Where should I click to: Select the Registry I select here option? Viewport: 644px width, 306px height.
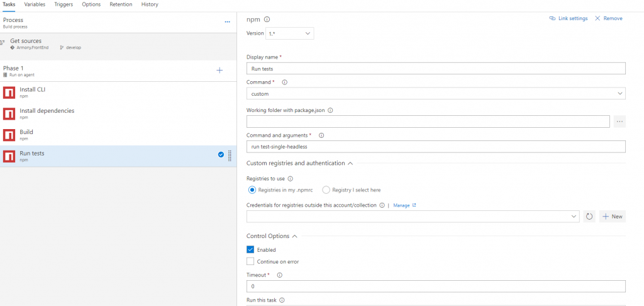[x=326, y=190]
